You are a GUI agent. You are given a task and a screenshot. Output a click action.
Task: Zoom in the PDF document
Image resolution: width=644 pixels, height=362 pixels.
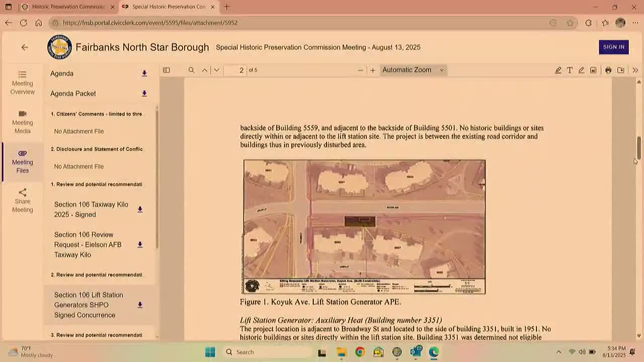tap(373, 70)
